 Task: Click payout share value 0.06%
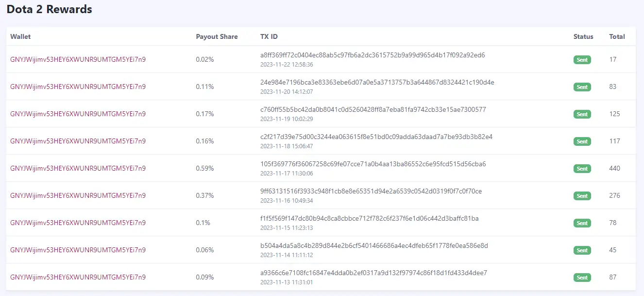[x=205, y=250]
